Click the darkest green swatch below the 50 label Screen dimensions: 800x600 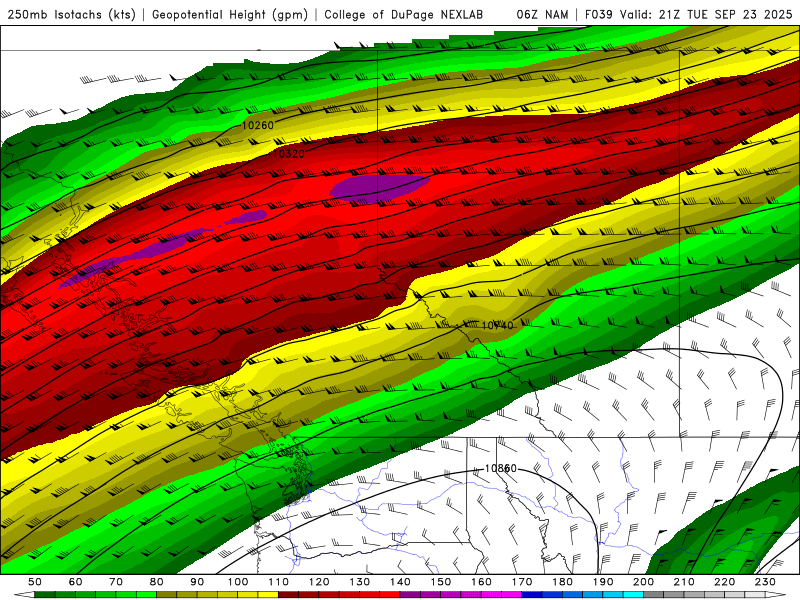[45, 595]
